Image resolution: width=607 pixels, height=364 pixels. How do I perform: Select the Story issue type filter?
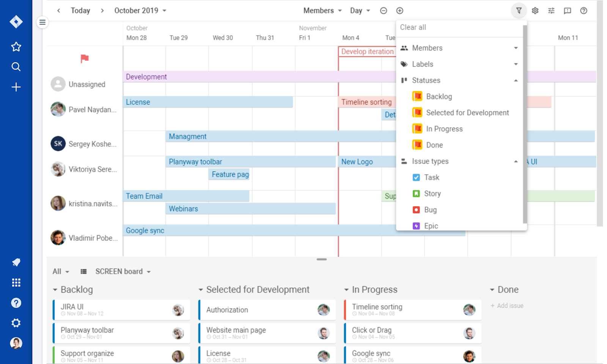[432, 193]
